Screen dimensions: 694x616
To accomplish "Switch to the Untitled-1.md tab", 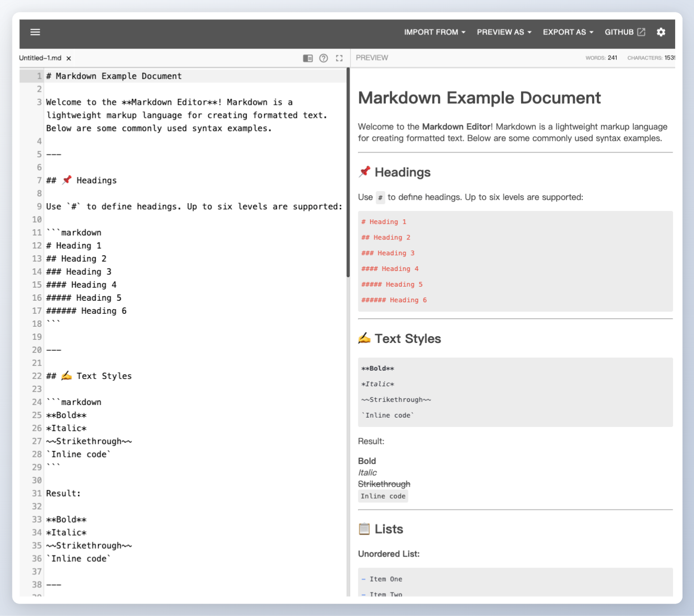I will click(39, 58).
